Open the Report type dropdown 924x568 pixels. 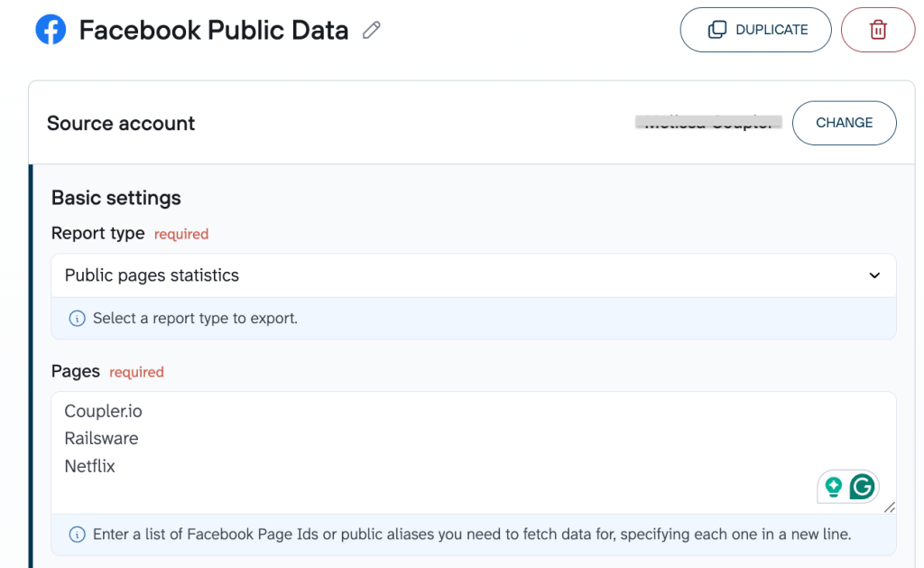pyautogui.click(x=473, y=275)
